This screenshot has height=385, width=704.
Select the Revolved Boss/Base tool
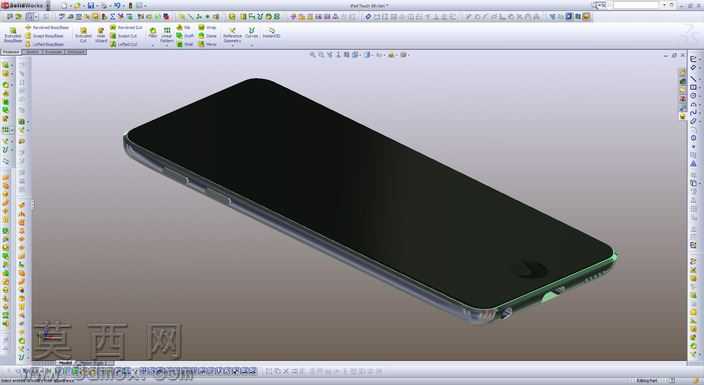click(47, 27)
